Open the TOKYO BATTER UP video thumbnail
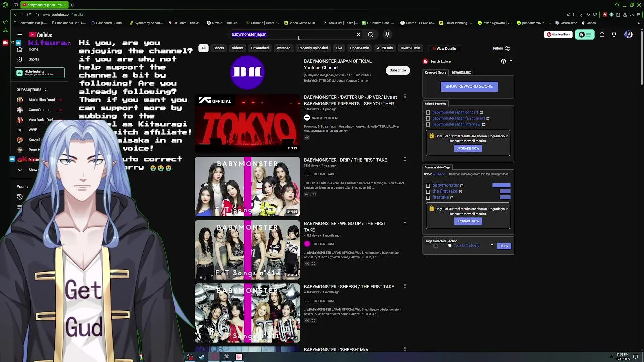 tap(247, 123)
